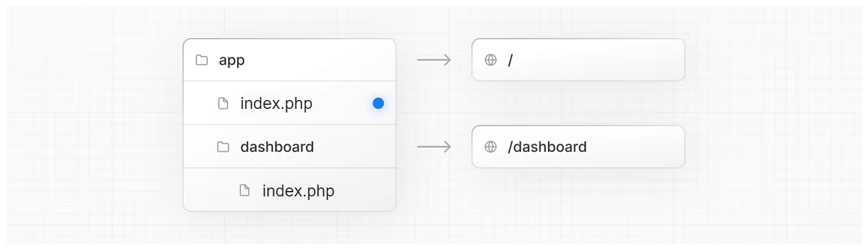Select the index.php file name inside dashboard

(x=298, y=190)
